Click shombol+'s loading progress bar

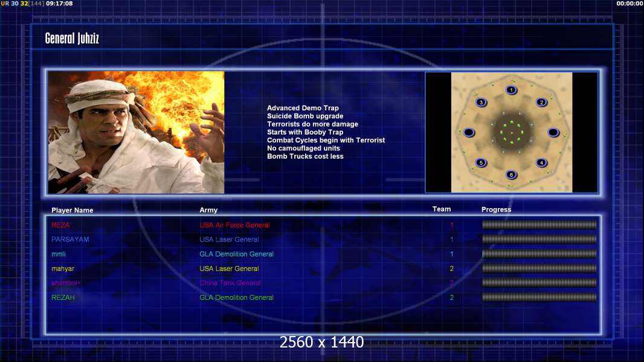(539, 282)
